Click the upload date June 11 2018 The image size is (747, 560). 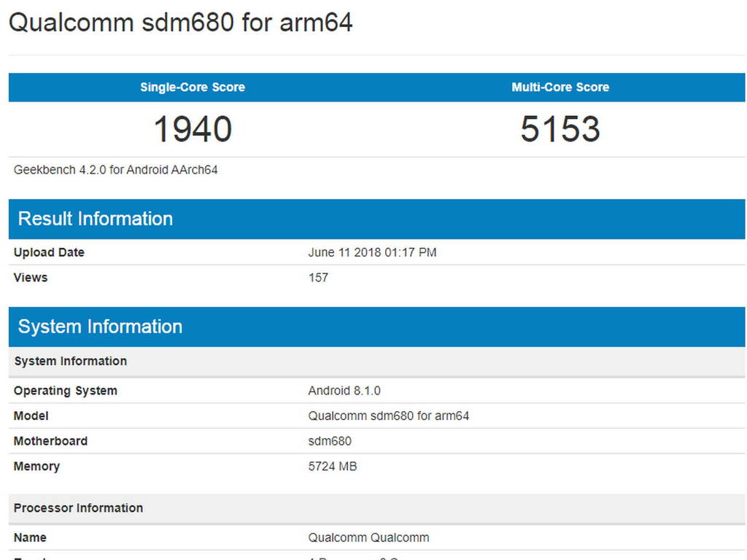pos(373,252)
